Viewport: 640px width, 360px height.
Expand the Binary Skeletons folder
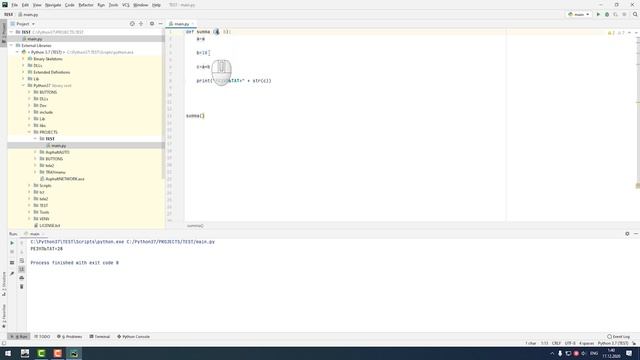click(x=24, y=59)
